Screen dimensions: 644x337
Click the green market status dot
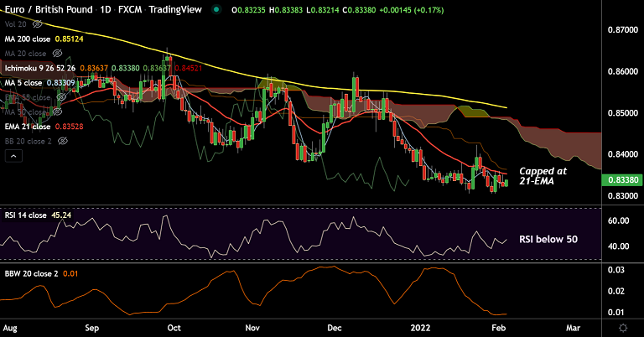coord(216,9)
